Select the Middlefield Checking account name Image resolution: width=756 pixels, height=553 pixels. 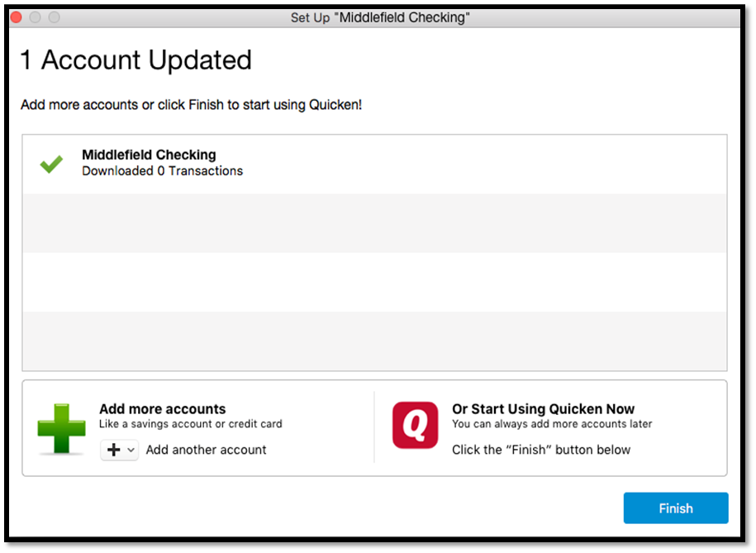(149, 155)
